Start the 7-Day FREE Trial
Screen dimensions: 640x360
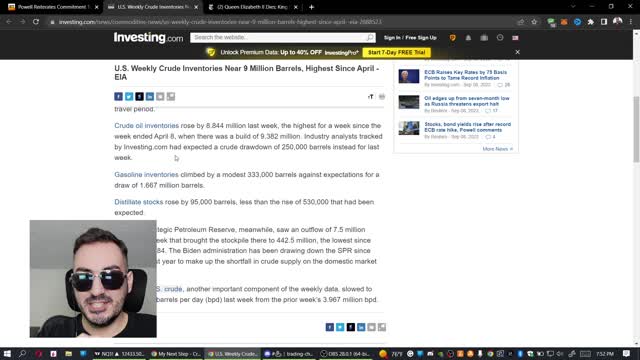tap(396, 52)
